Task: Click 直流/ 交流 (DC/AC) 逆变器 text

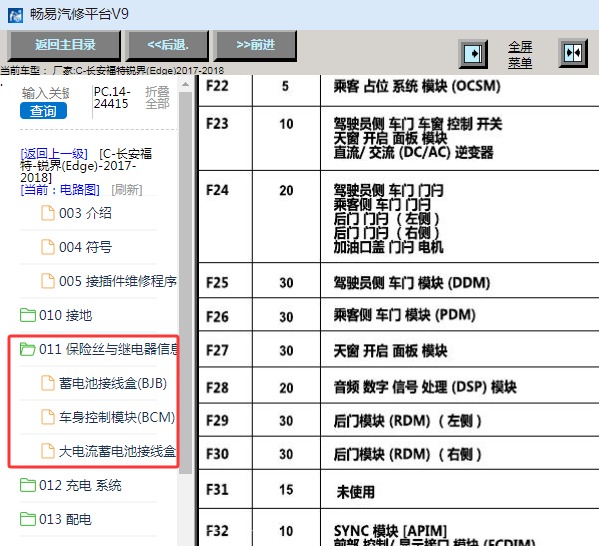Action: tap(413, 152)
